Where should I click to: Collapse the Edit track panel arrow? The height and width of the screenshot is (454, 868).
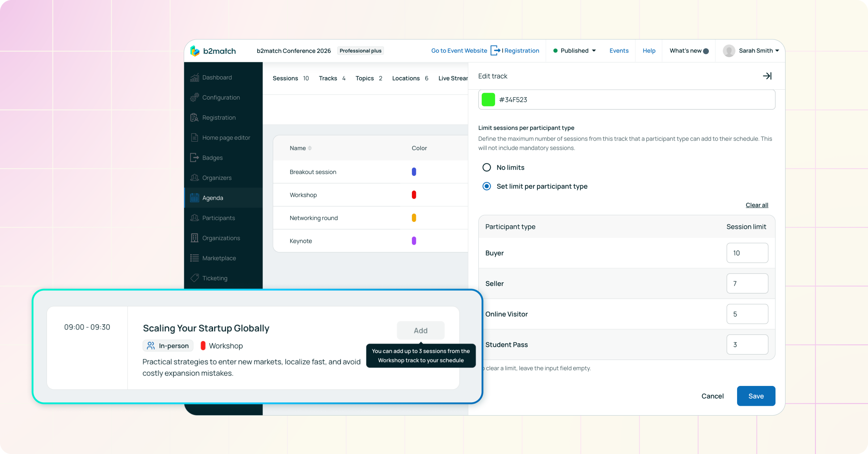[767, 76]
